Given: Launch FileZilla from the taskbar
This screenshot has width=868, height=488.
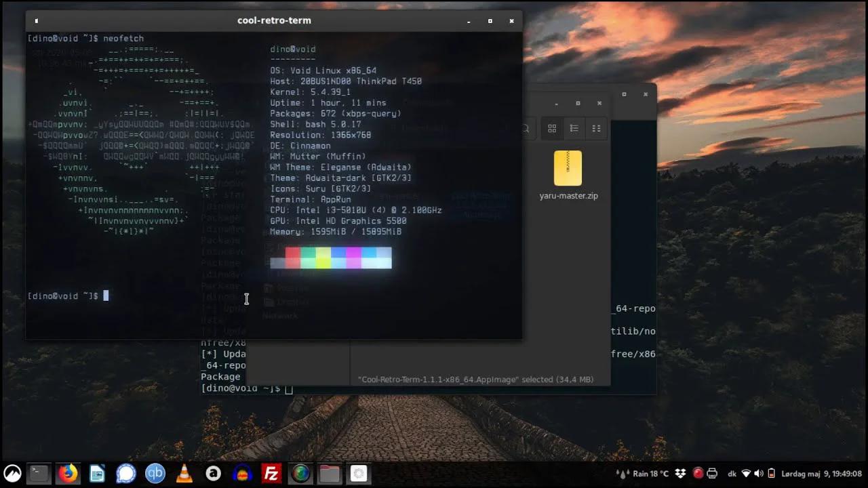Looking at the screenshot, I should (271, 473).
